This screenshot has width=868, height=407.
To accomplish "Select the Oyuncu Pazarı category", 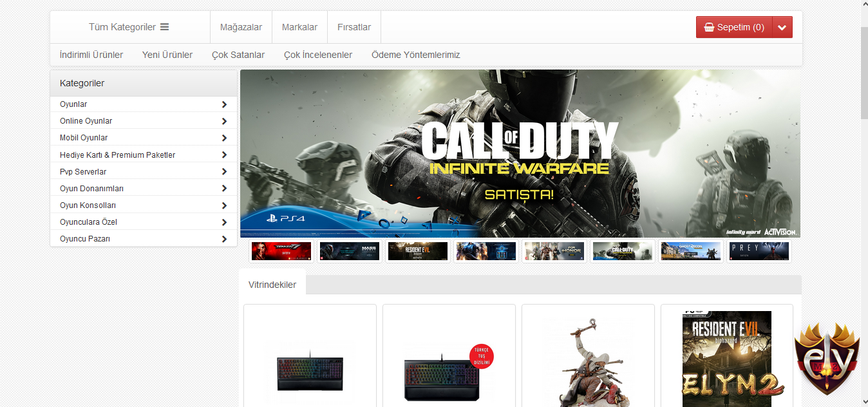I will 85,239.
